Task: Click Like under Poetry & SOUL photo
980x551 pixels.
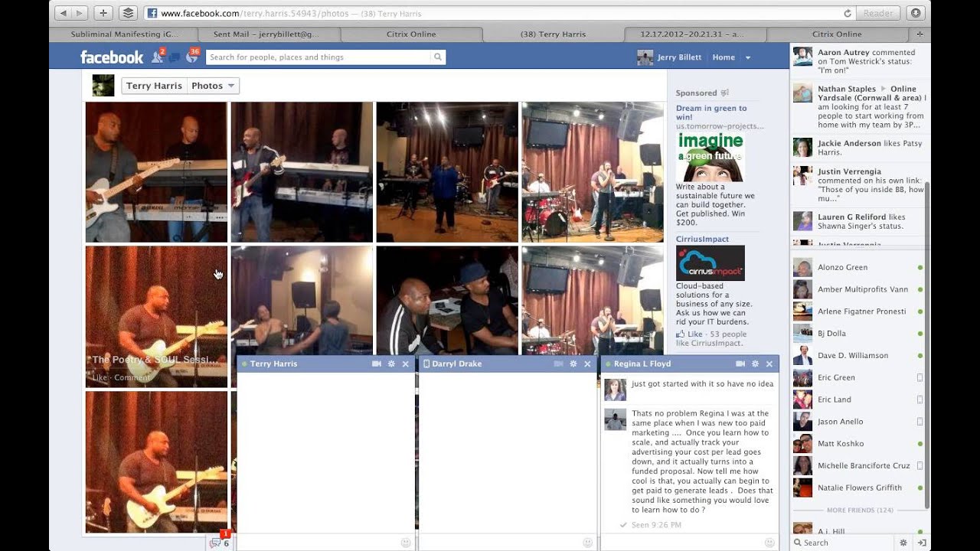Action: 100,377
